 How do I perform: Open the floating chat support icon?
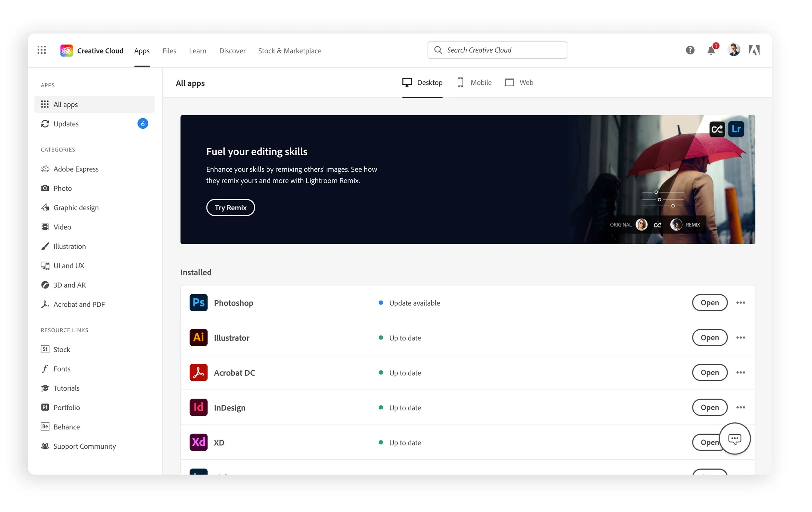(734, 439)
